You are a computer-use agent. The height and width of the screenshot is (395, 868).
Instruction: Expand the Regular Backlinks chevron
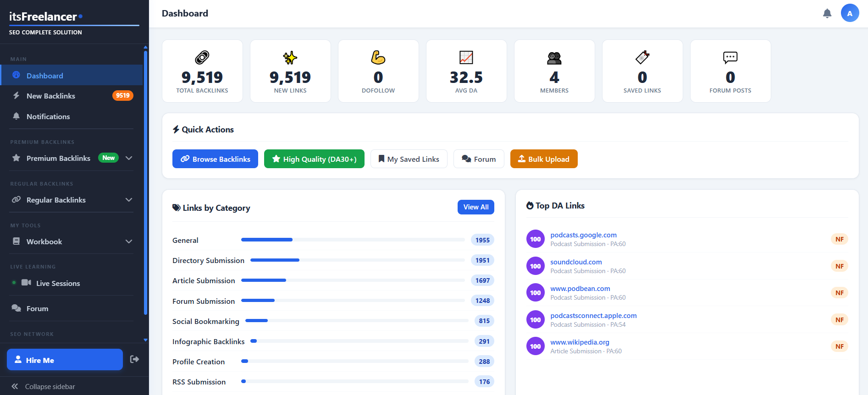(129, 200)
